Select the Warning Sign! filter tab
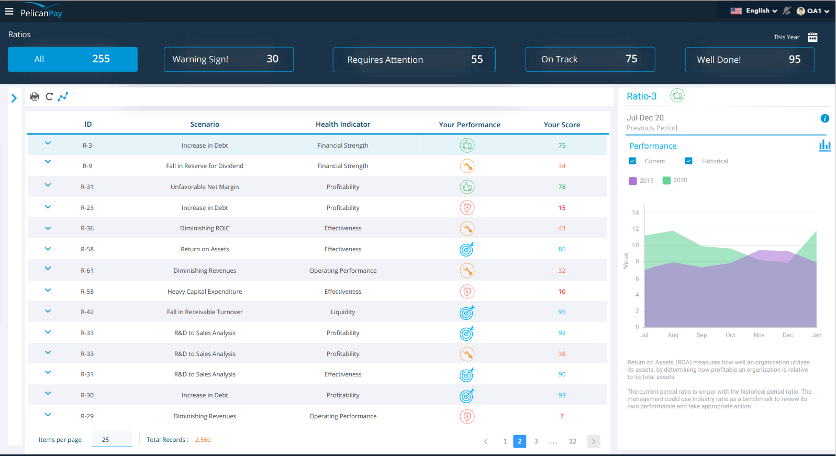 coord(229,59)
